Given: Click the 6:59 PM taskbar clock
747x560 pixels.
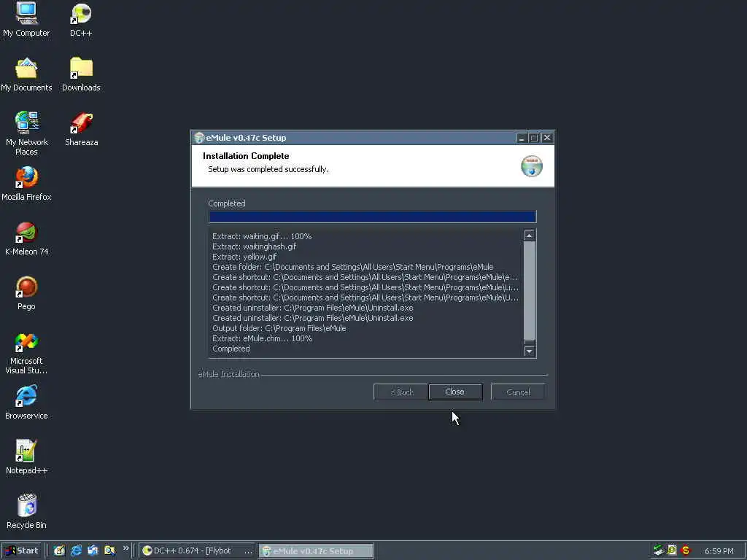Looking at the screenshot, I should coord(719,551).
